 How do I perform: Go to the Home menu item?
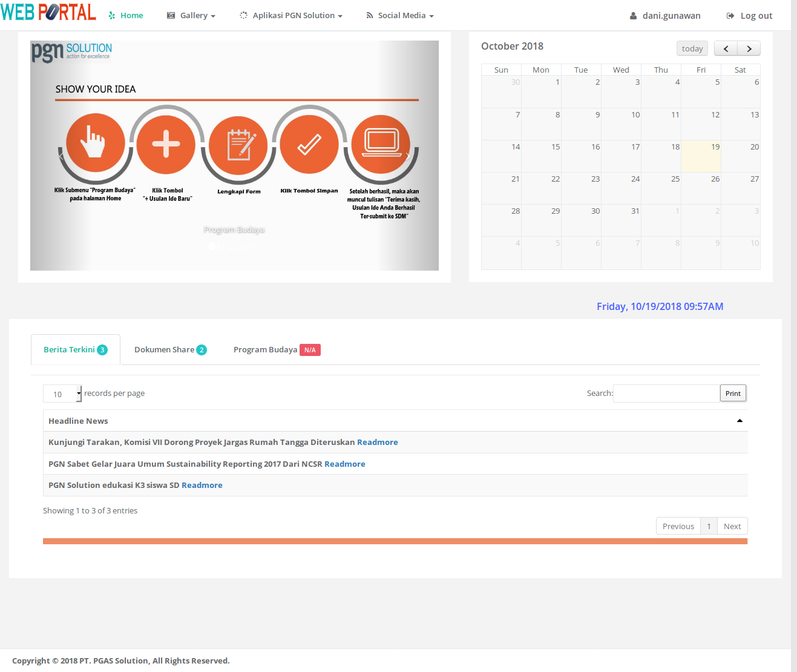(126, 16)
